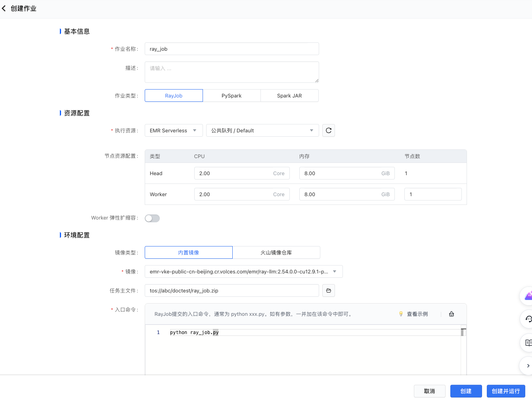Click the CPU column header

199,156
